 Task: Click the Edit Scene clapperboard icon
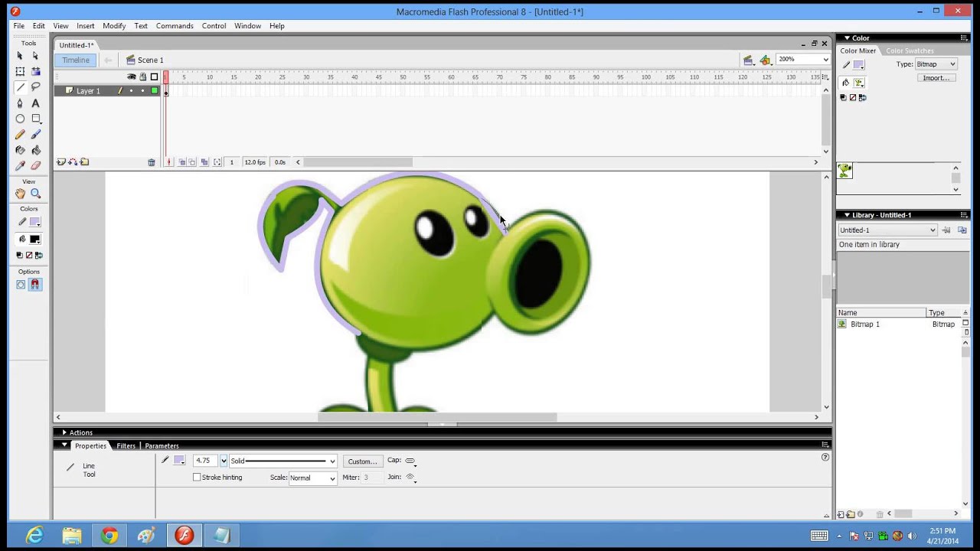pos(748,60)
